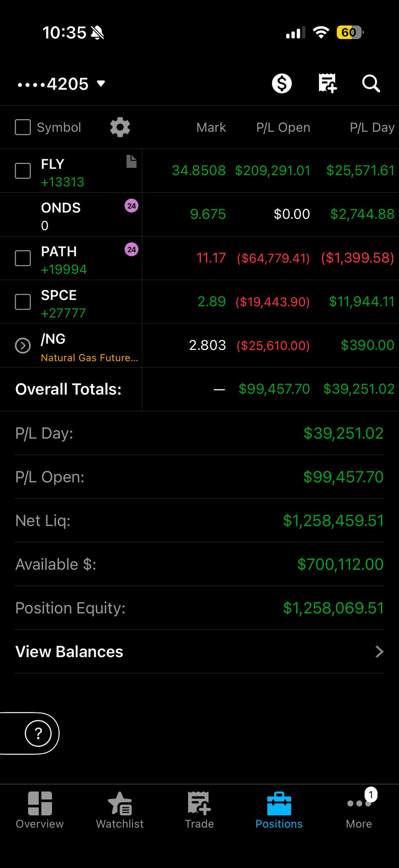Select the PATH position checkbox
This screenshot has width=399, height=868.
coord(23,258)
